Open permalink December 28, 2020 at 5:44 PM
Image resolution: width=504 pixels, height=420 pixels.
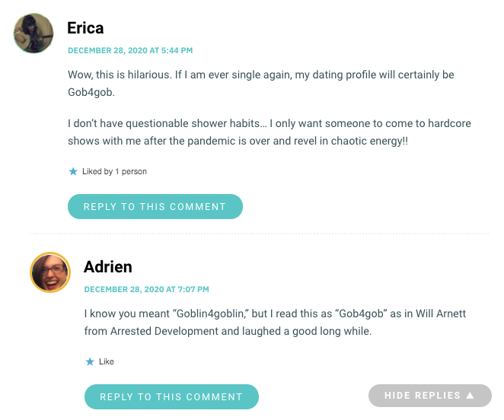click(x=130, y=50)
